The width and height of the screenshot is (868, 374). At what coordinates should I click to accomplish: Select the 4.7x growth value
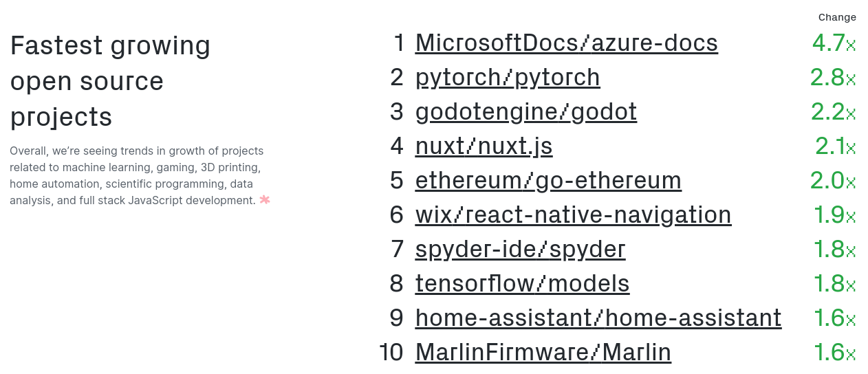point(834,43)
